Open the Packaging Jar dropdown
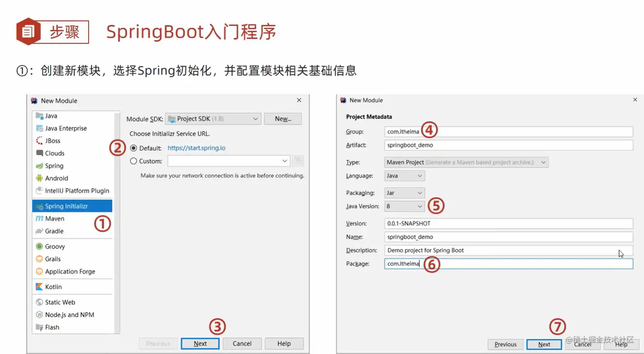The height and width of the screenshot is (354, 644). coord(404,193)
